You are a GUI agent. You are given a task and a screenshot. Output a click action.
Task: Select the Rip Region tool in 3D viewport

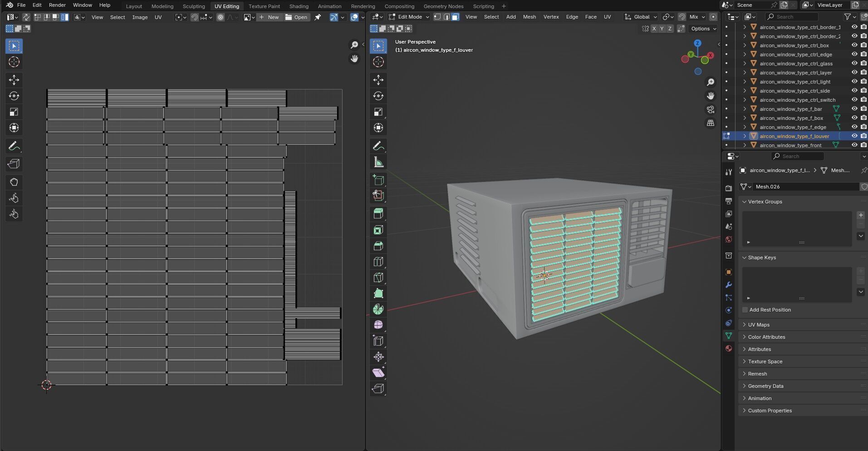pyautogui.click(x=378, y=389)
